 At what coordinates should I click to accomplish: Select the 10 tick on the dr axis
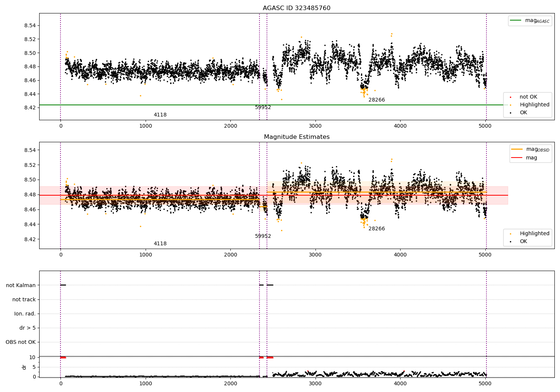32,358
